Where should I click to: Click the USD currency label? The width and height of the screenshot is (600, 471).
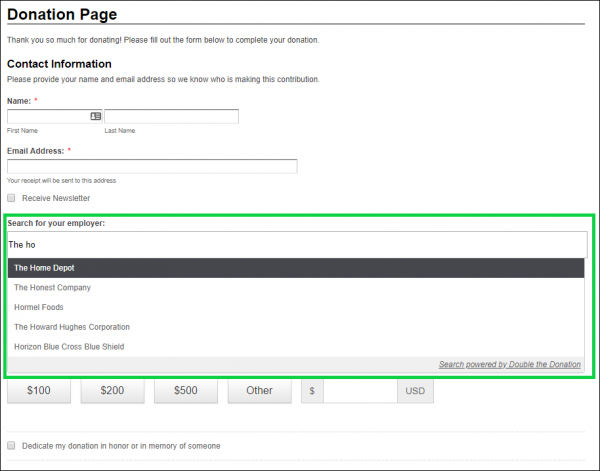pos(415,391)
